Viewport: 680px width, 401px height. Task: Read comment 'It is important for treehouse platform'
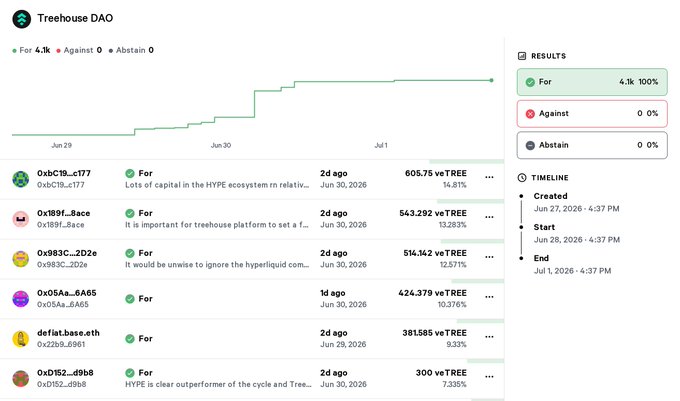pos(217,225)
